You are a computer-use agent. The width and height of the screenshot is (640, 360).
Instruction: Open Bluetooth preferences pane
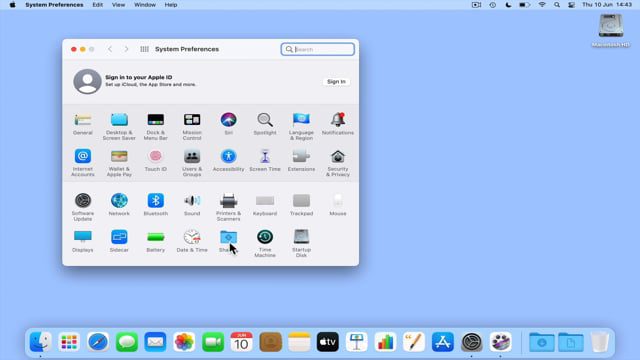click(156, 204)
